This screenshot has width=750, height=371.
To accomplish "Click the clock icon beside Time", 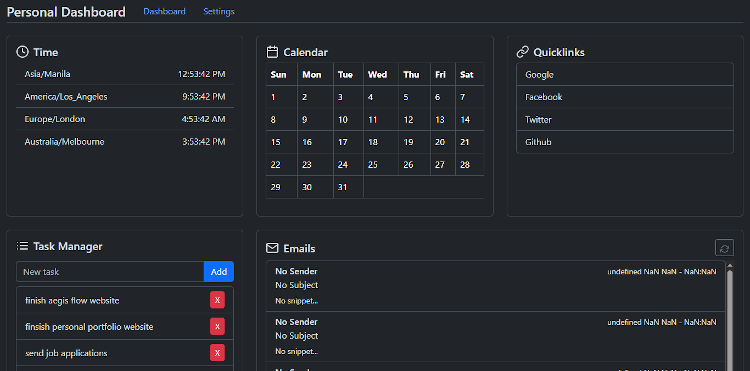I will tap(22, 52).
